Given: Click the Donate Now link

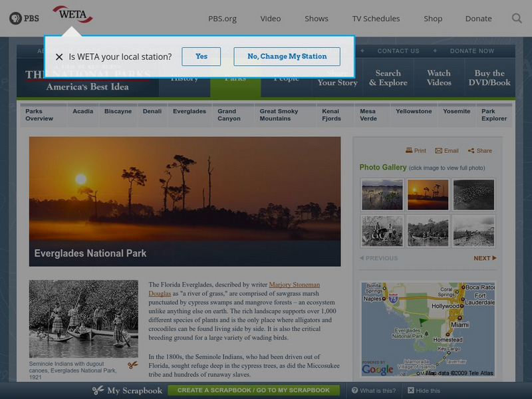Looking at the screenshot, I should (x=472, y=51).
